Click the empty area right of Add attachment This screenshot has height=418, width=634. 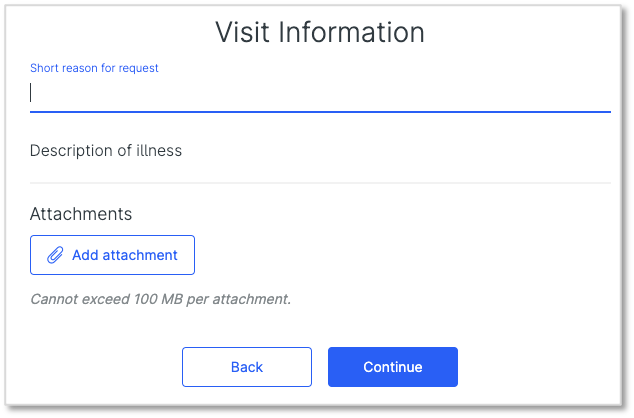click(403, 255)
